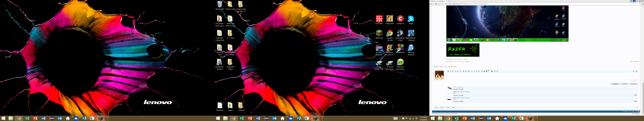Open text alignment option in editor toolbar

469,71
